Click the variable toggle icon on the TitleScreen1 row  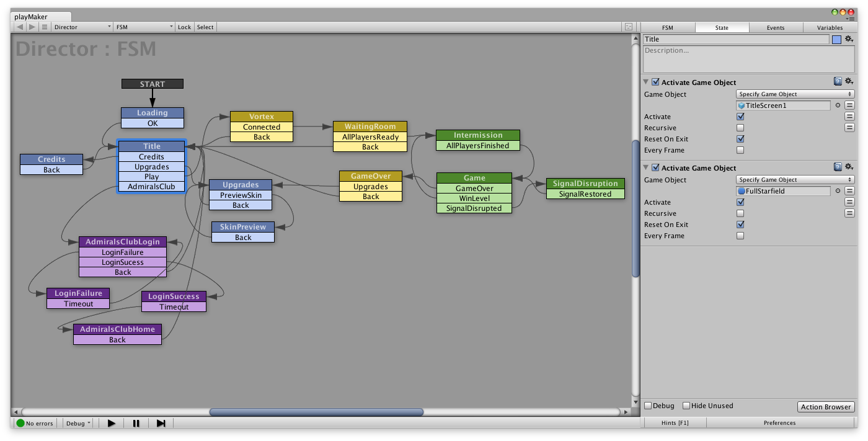tap(849, 105)
